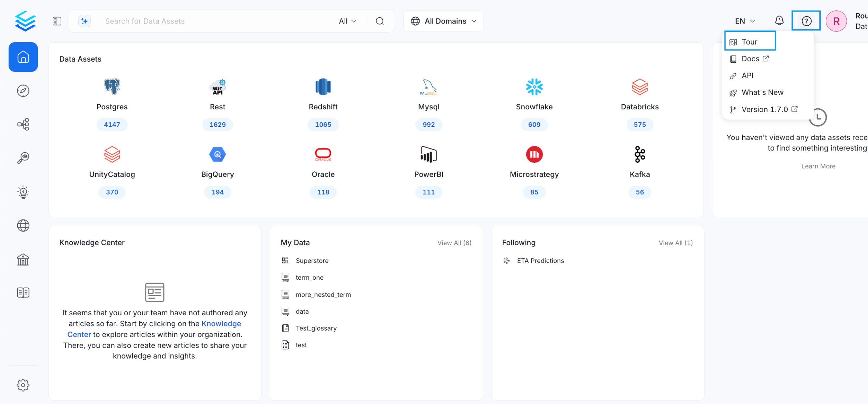The image size is (868, 404).
Task: Select the compass explore icon in sidebar
Action: (23, 90)
